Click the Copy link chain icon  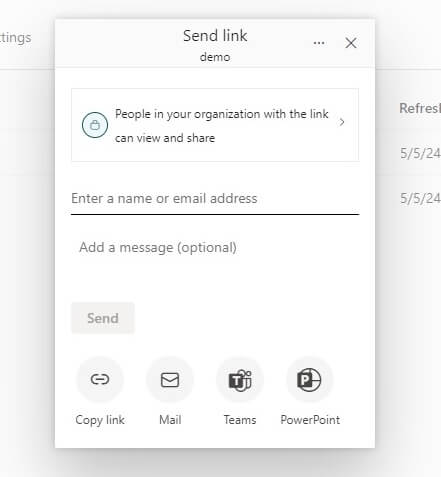100,379
